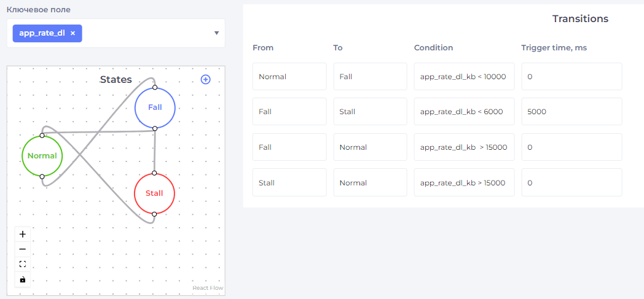
Task: Zoom in on the flow canvas
Action: tap(23, 234)
